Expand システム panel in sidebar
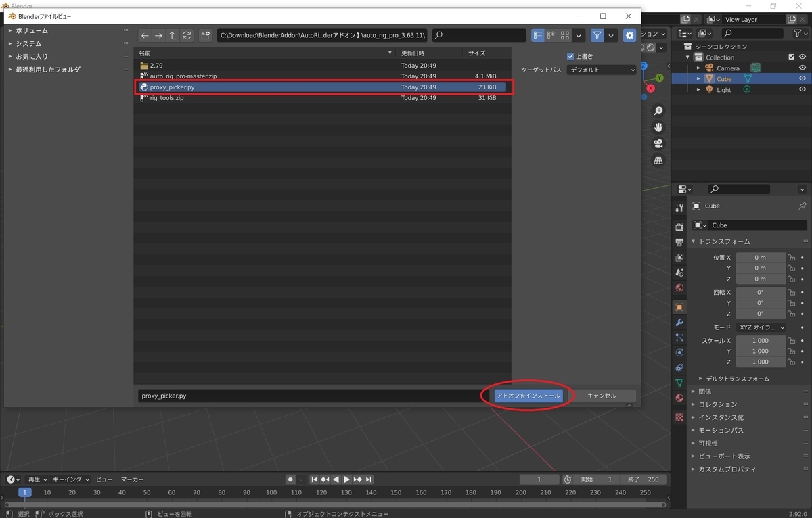This screenshot has width=812, height=518. [28, 44]
